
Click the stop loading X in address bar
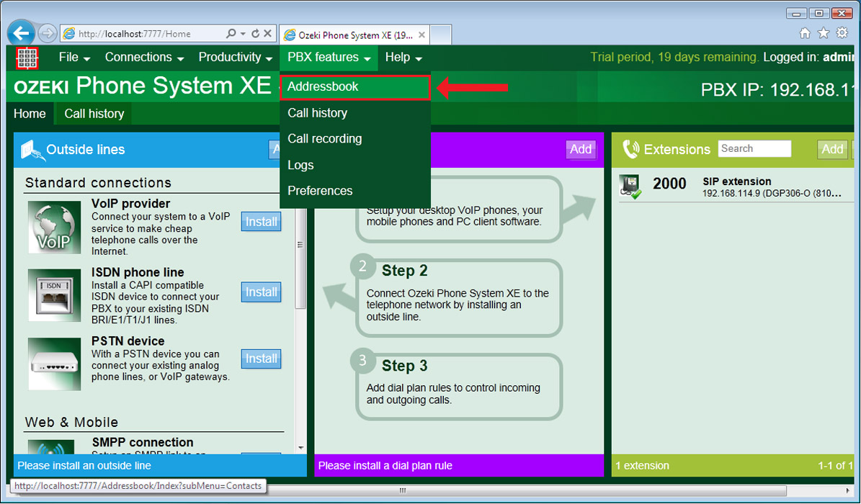click(267, 34)
